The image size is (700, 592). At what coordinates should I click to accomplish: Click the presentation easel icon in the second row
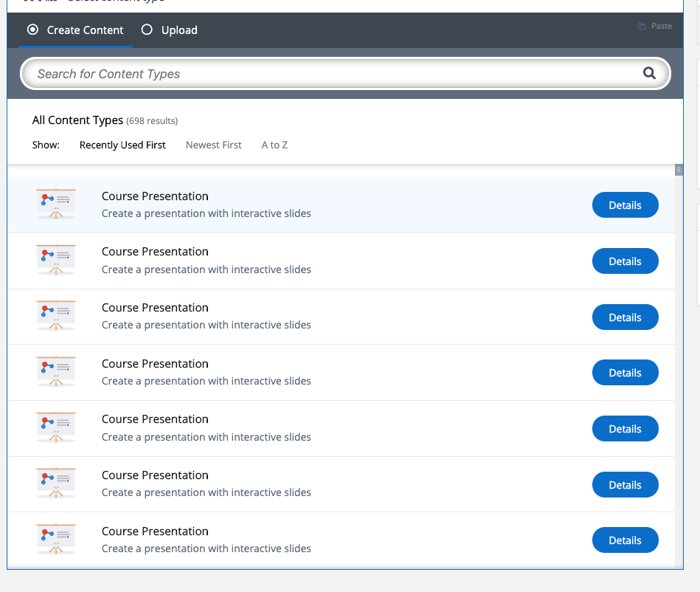click(x=56, y=260)
